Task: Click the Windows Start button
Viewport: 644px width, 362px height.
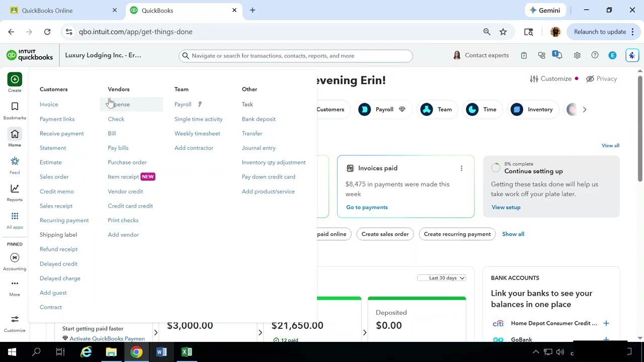Action: 12,352
